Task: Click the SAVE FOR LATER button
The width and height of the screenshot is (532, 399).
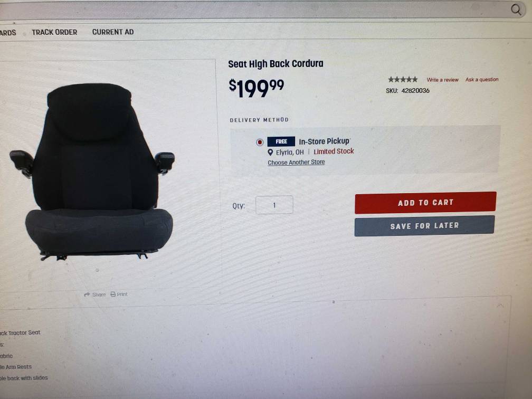Action: (x=424, y=226)
